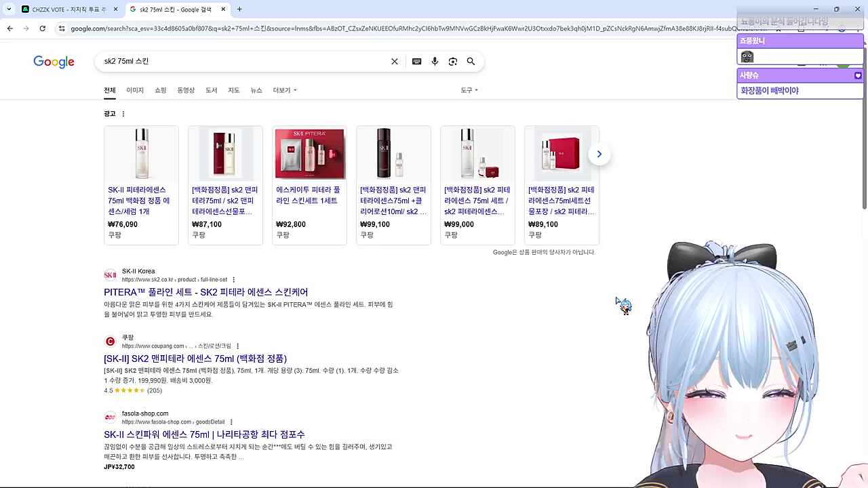Expand the 더보기 dropdown
Viewport: 868px width, 488px height.
(285, 90)
